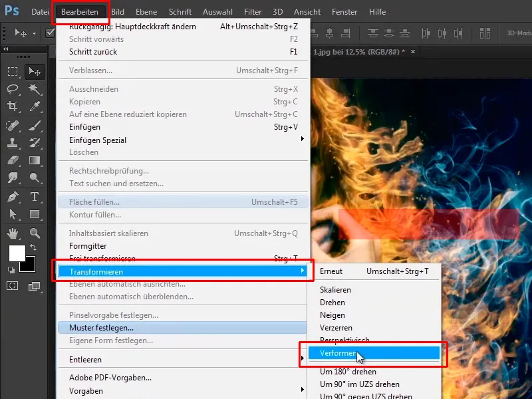Select the Brush tool

click(35, 126)
